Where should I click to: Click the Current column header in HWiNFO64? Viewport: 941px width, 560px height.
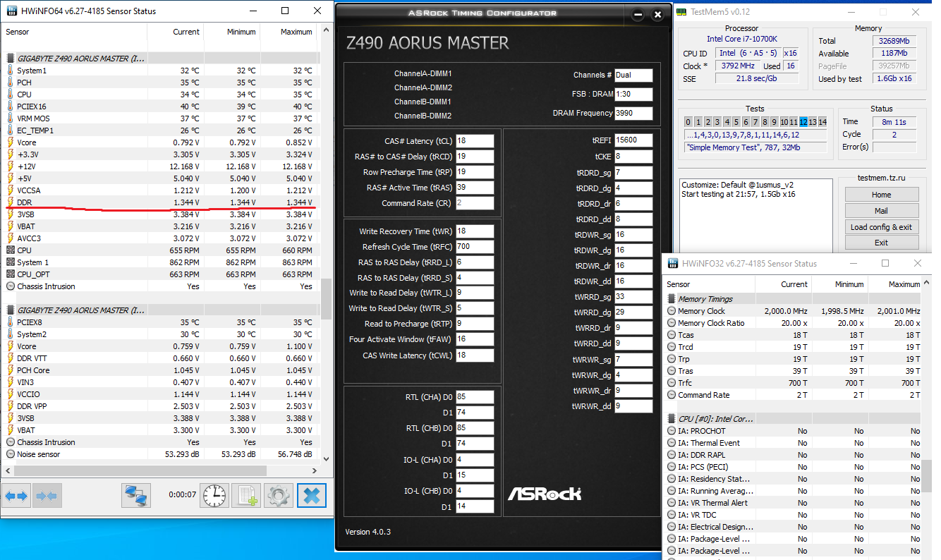pos(176,32)
